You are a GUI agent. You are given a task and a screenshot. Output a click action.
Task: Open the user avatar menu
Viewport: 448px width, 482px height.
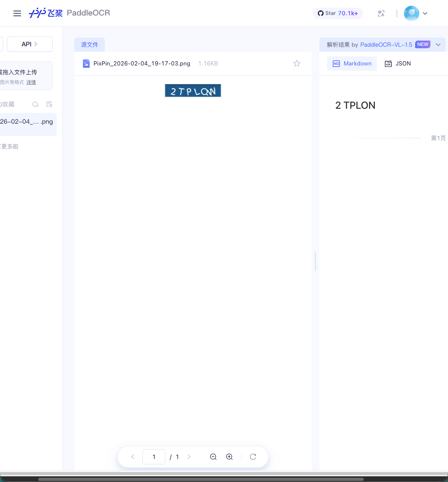(412, 13)
